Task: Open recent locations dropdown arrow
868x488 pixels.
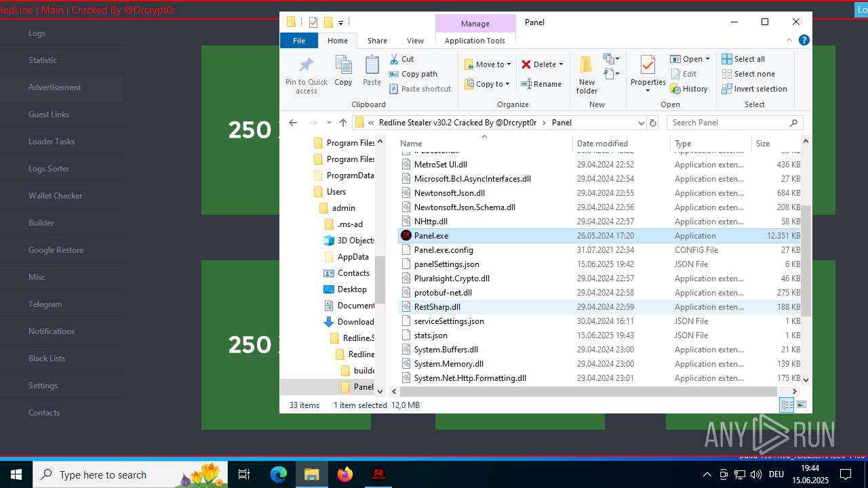Action: [x=329, y=123]
